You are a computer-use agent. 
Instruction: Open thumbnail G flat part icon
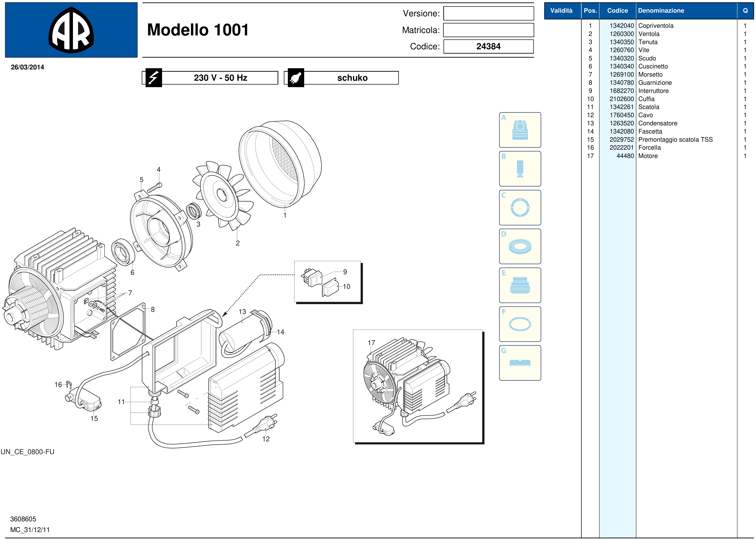520,363
